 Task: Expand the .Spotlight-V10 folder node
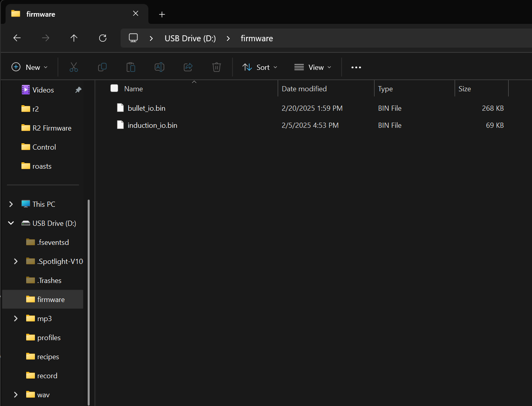click(16, 261)
